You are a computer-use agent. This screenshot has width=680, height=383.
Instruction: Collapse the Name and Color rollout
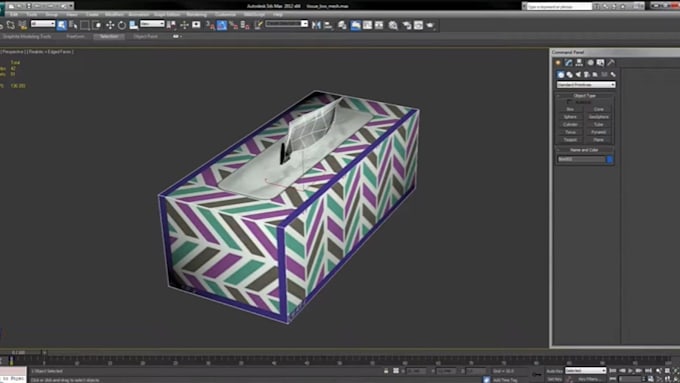click(585, 150)
